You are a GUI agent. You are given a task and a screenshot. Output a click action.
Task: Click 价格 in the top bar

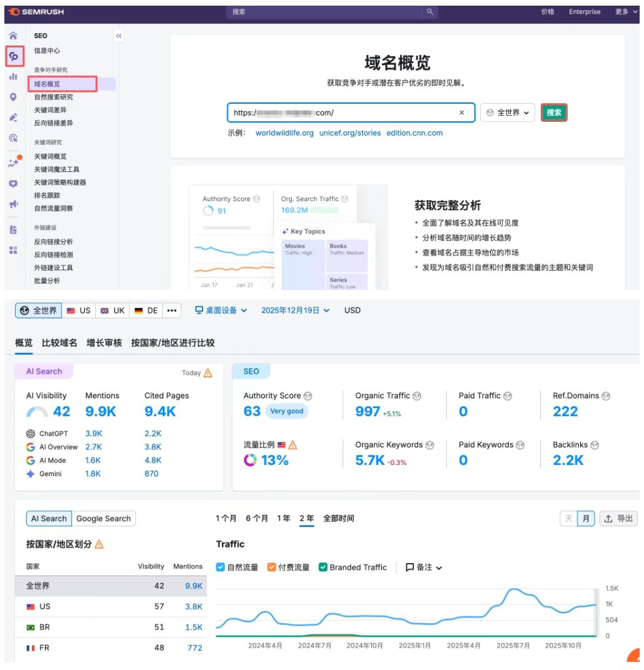(x=548, y=11)
